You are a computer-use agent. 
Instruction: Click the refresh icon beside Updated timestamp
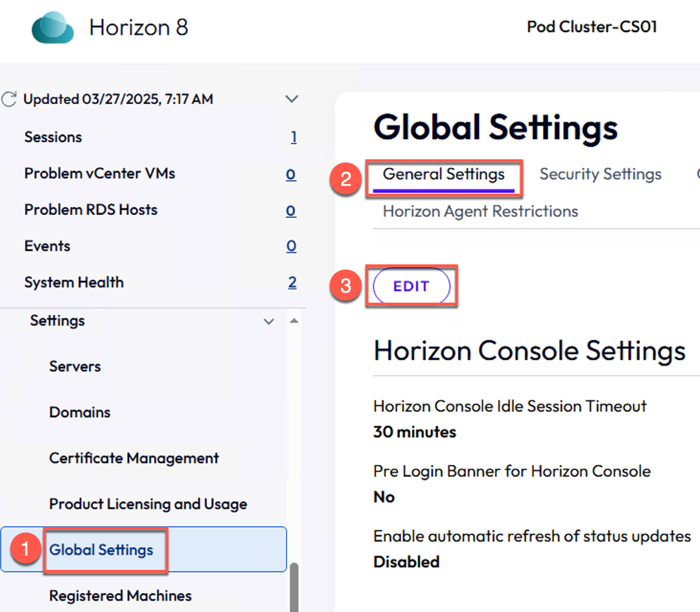click(9, 99)
